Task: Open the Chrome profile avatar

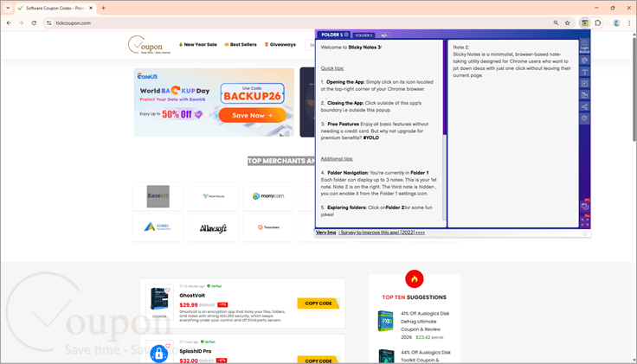Action: coord(616,23)
